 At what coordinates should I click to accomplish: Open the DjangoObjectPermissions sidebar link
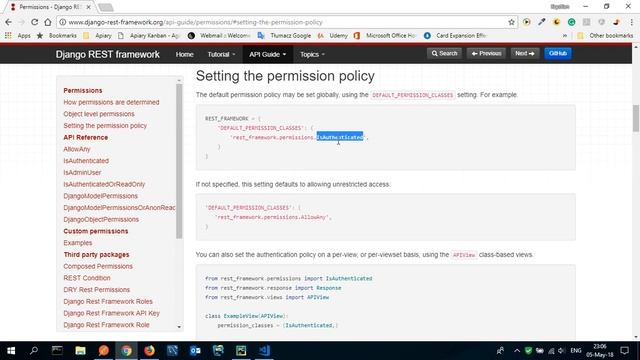101,220
